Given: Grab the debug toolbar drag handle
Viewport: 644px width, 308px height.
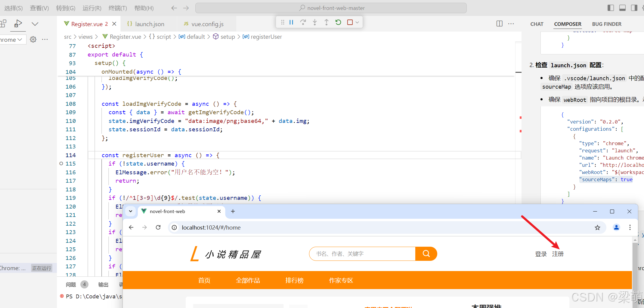Looking at the screenshot, I should coord(283,22).
